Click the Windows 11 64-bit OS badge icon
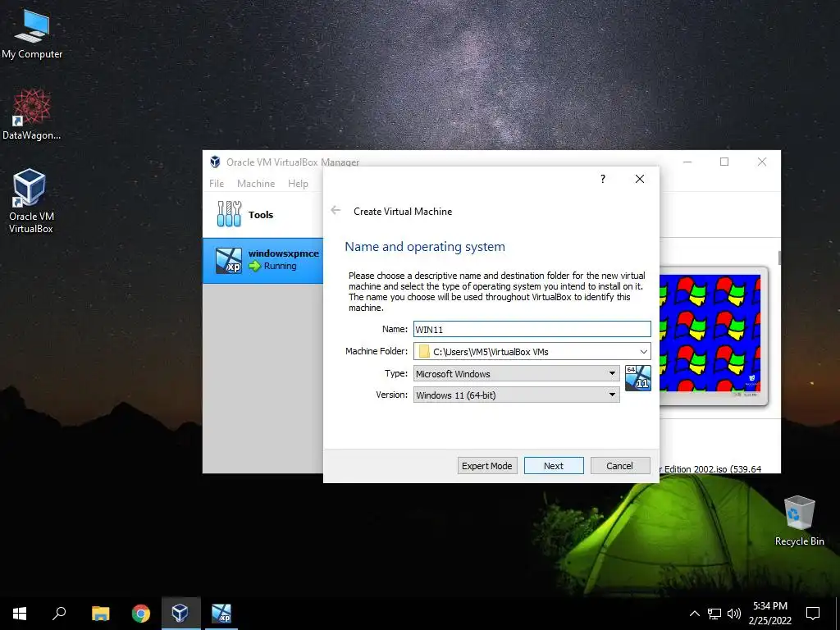Image resolution: width=840 pixels, height=630 pixels. point(638,378)
